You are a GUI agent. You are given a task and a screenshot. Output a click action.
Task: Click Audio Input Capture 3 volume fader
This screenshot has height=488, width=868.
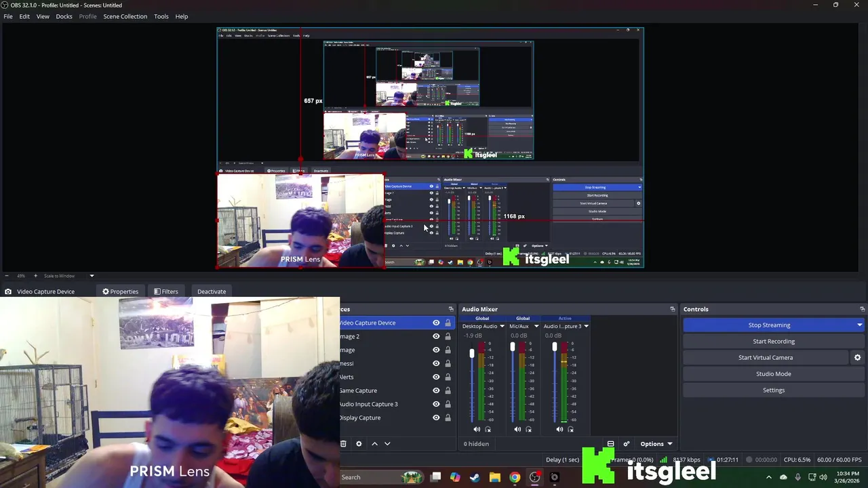tap(555, 347)
